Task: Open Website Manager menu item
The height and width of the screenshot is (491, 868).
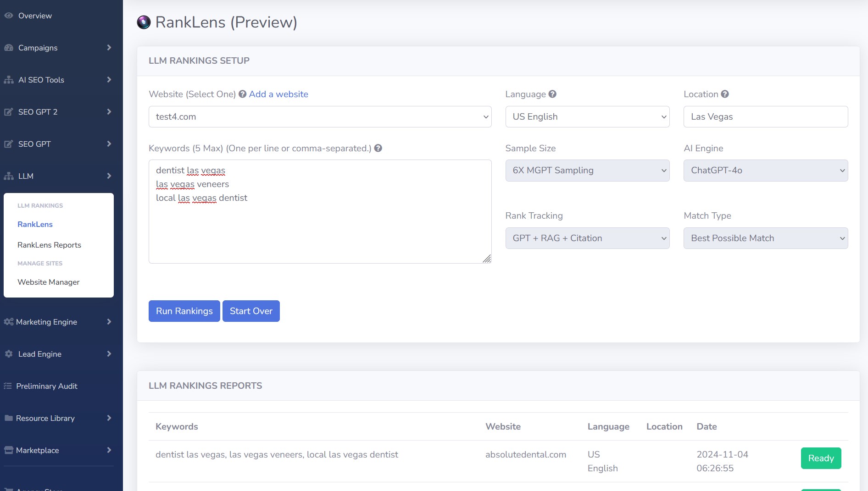Action: pyautogui.click(x=49, y=282)
